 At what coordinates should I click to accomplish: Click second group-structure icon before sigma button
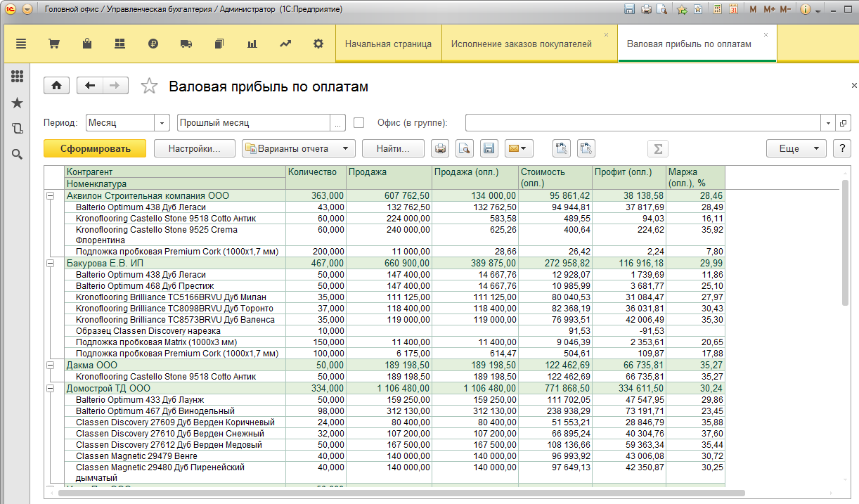586,148
